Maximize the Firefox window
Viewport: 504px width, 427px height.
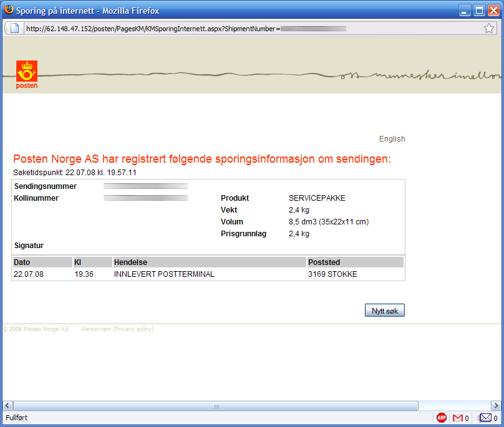479,11
